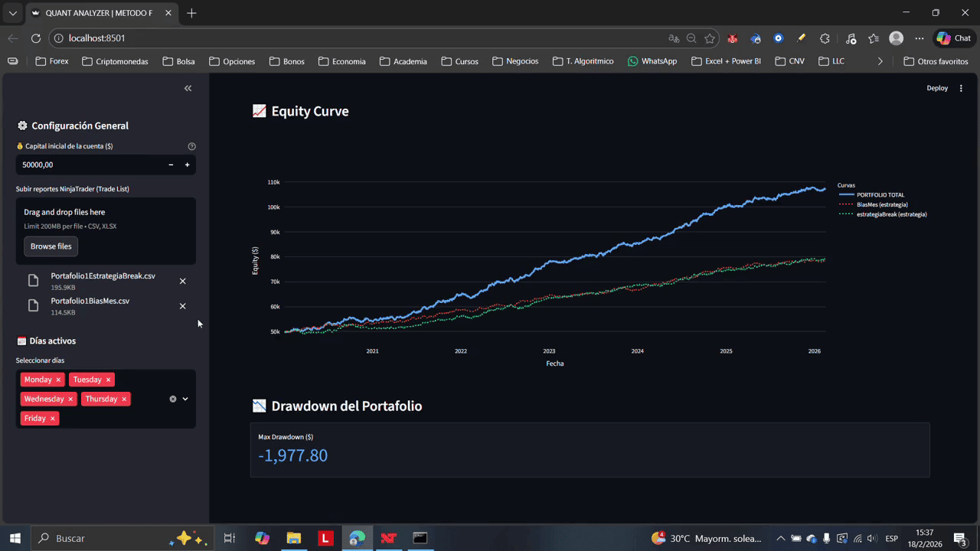
Task: Collapse the sidebar with double-chevron icon
Action: pos(188,89)
